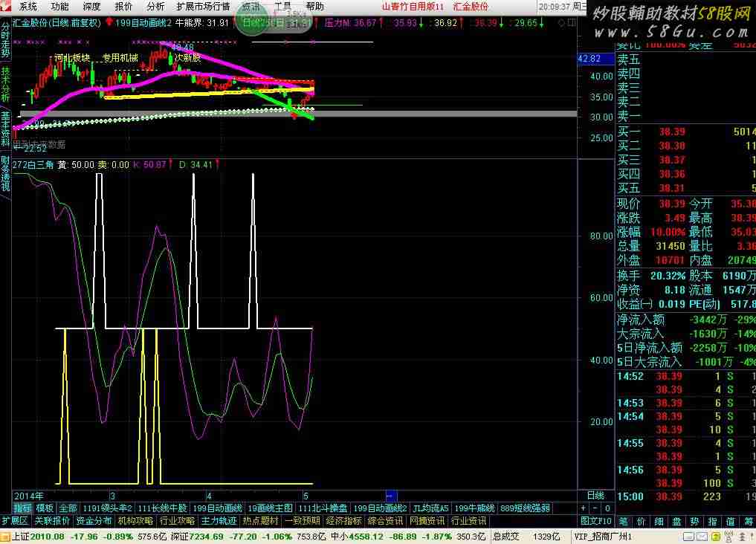Click the red down arrow before 199自动画线2
The height and width of the screenshot is (544, 756).
click(110, 23)
